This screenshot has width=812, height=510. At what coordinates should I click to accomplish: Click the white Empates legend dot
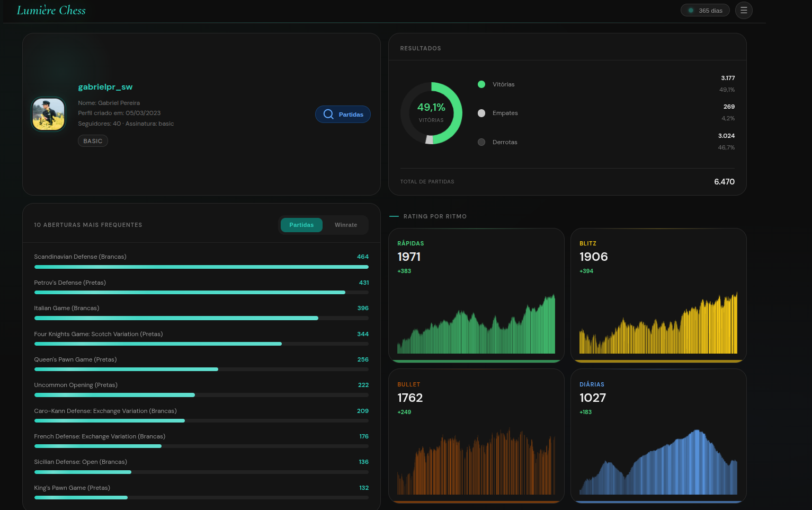coord(481,113)
